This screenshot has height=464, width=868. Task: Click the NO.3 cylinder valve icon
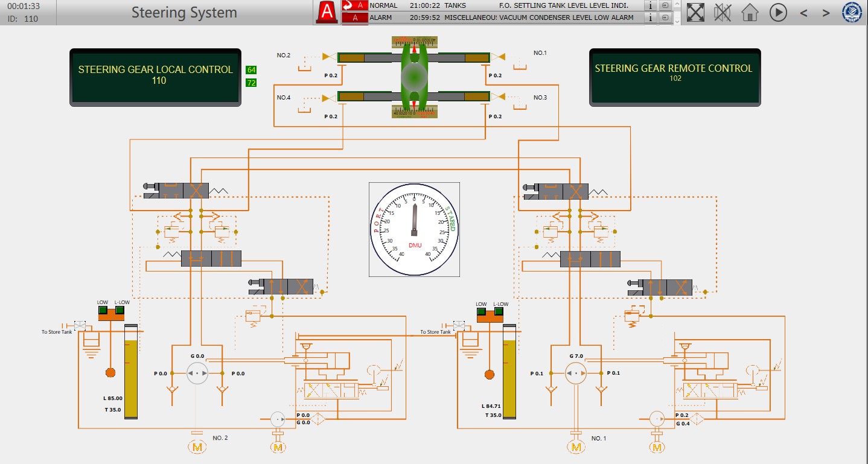498,97
